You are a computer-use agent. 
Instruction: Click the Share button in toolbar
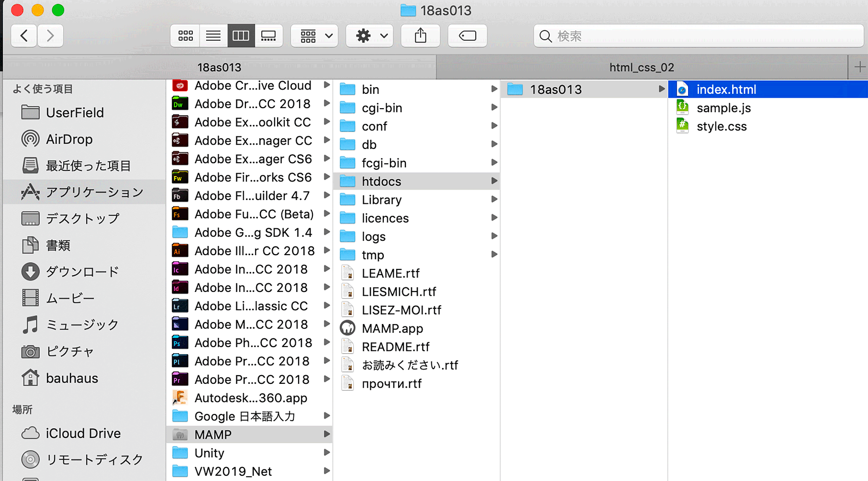tap(420, 36)
